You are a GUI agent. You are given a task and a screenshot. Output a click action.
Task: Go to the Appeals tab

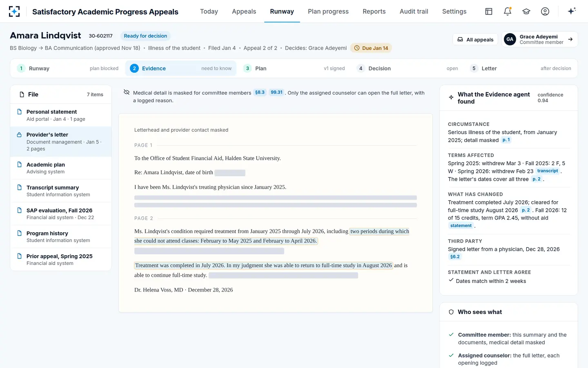click(x=244, y=11)
